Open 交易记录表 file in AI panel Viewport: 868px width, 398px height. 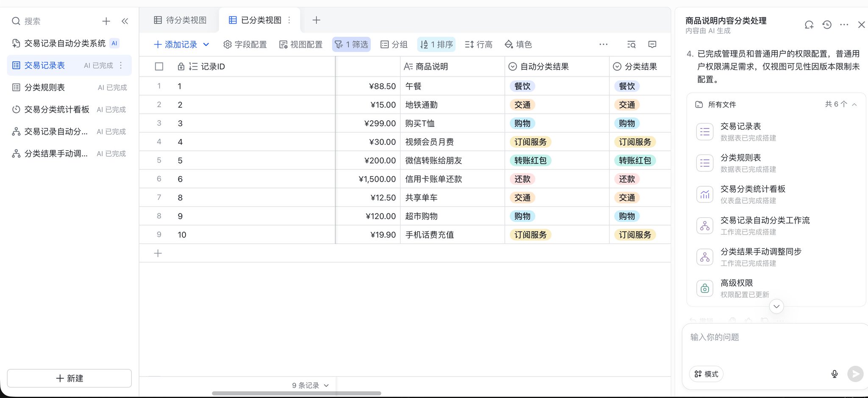pyautogui.click(x=776, y=132)
